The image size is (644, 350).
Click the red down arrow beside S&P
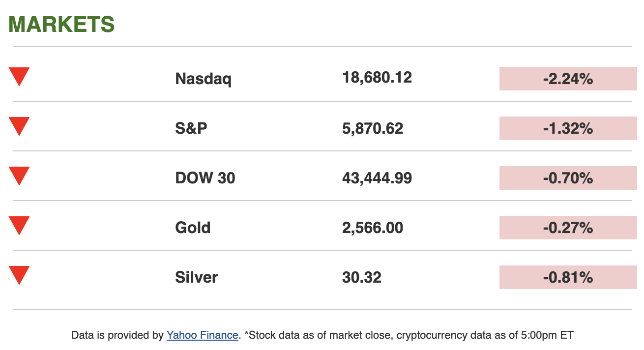click(x=19, y=126)
